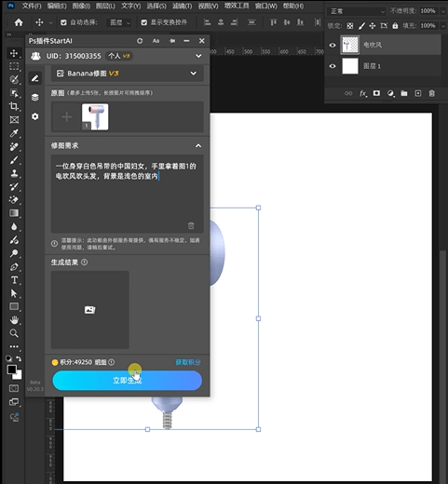Click the refresh icon in StartAI panel

point(140,41)
